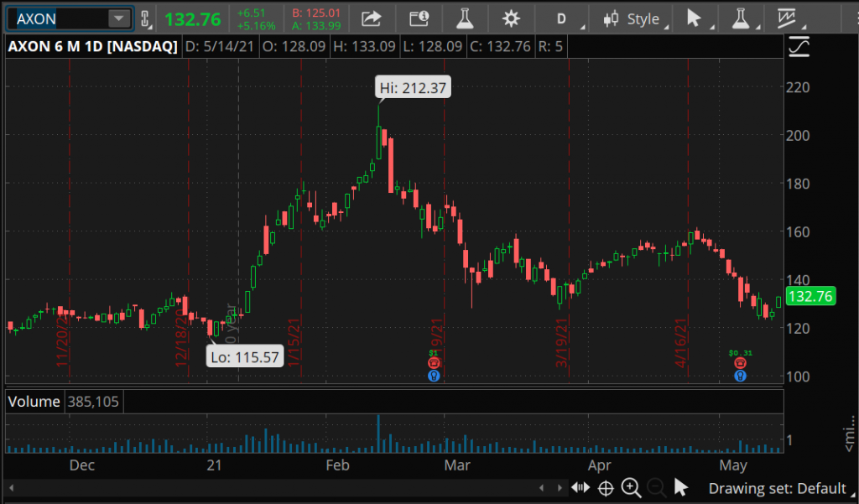Image resolution: width=859 pixels, height=504 pixels.
Task: Click the 132.76 current price label on axis
Action: pyautogui.click(x=811, y=296)
